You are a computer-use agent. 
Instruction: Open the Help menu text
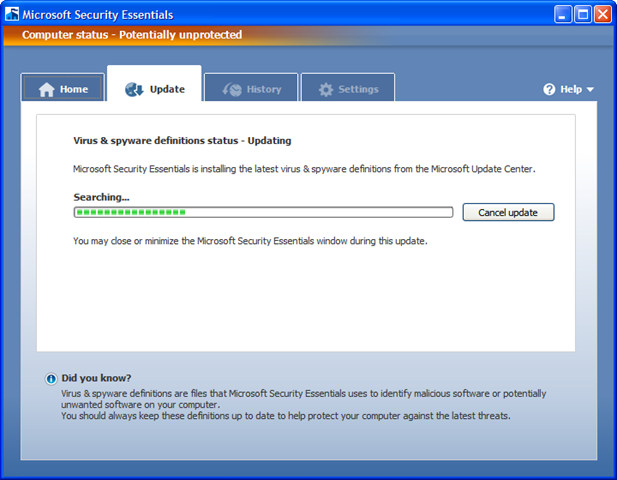point(571,89)
